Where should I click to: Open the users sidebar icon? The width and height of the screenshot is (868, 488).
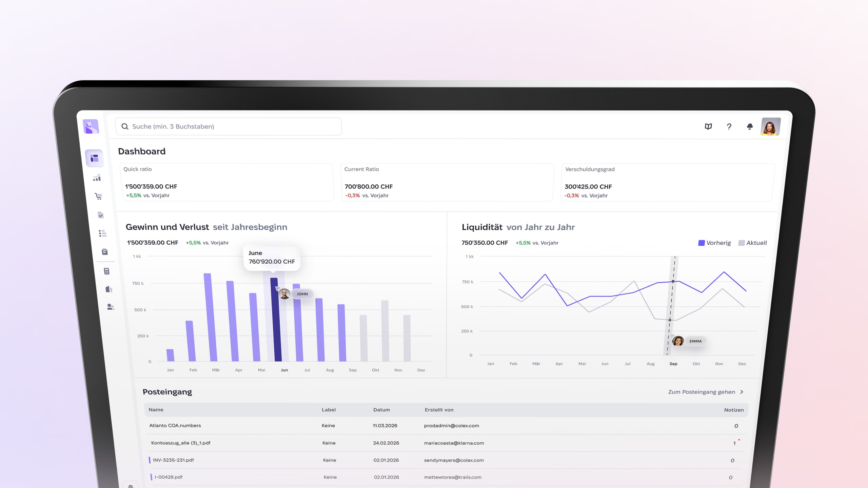click(111, 307)
